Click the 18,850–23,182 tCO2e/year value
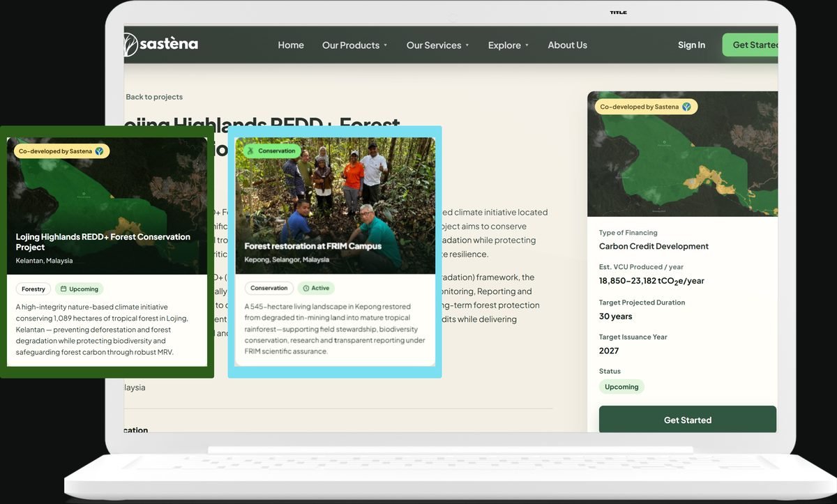837x504 pixels. [x=651, y=281]
